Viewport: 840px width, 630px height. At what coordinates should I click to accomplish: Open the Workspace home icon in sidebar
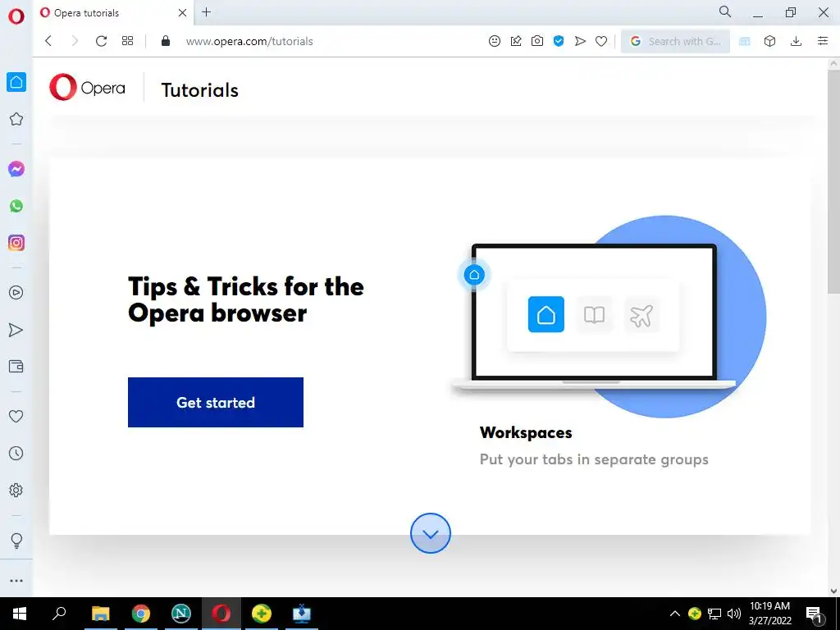(16, 82)
